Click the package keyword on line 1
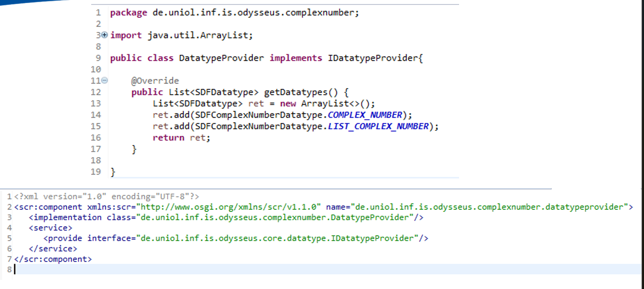 [128, 13]
